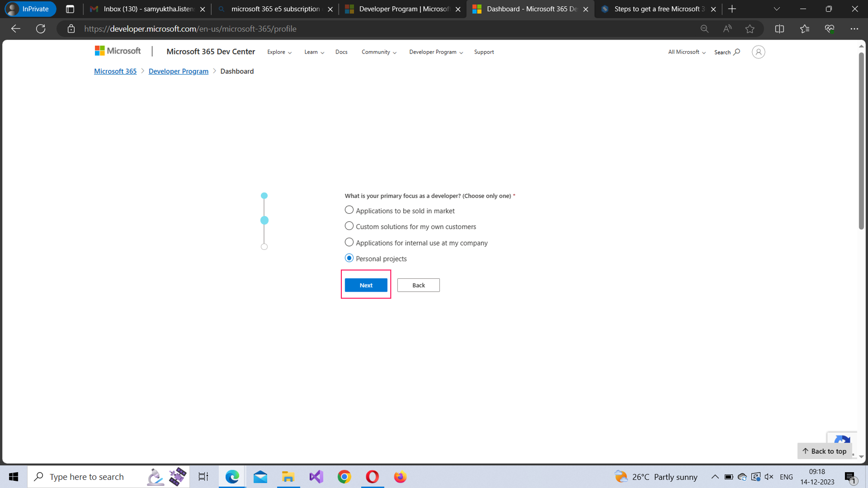The width and height of the screenshot is (868, 488).
Task: Select Applications to be sold in market
Action: (349, 210)
